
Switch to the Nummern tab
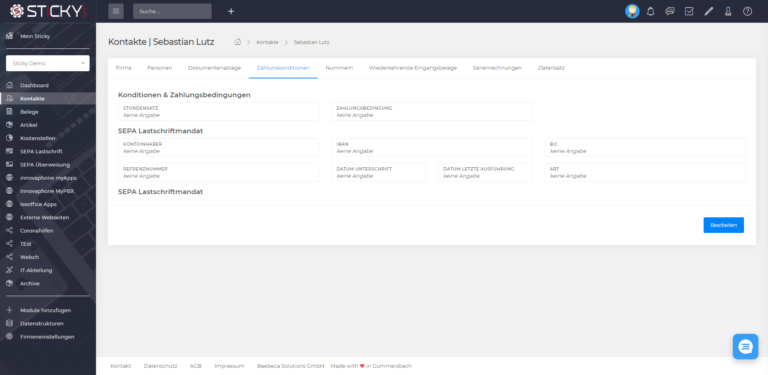[339, 68]
